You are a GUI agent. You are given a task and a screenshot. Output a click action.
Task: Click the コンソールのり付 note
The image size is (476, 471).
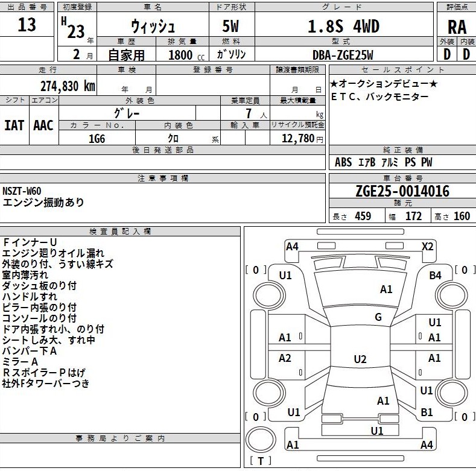39,318
